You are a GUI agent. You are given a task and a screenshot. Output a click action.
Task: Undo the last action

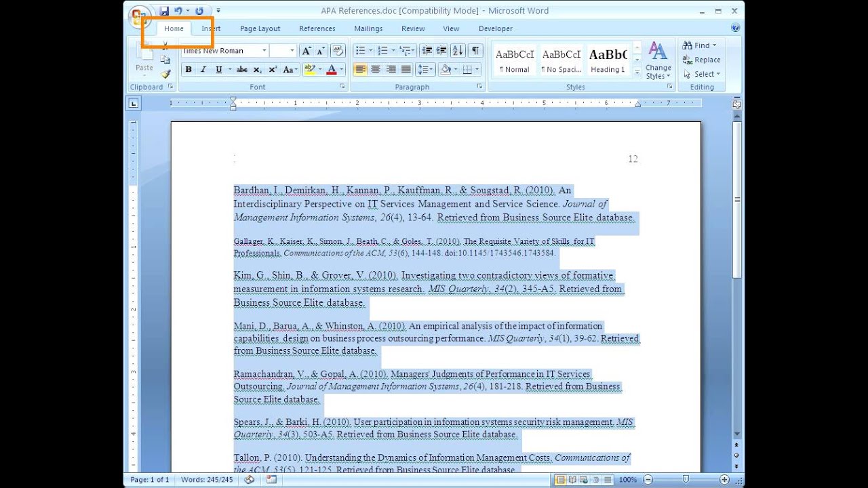coord(178,11)
